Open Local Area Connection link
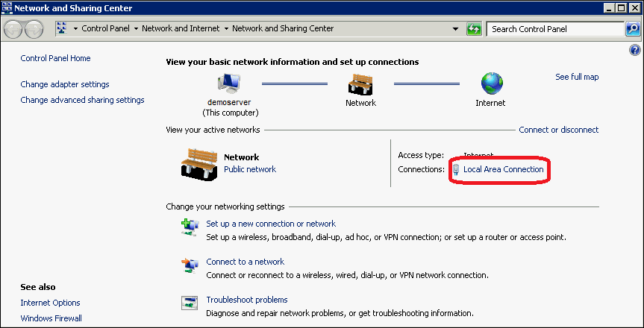644x328 pixels. [x=503, y=170]
